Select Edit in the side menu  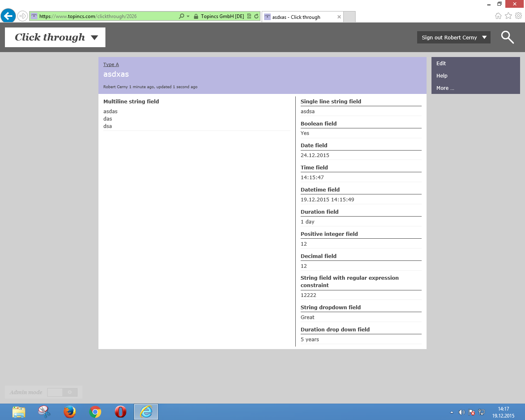(441, 64)
